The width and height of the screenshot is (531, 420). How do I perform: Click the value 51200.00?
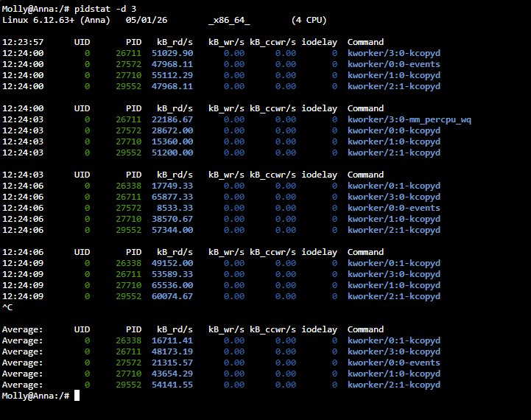pyautogui.click(x=172, y=153)
